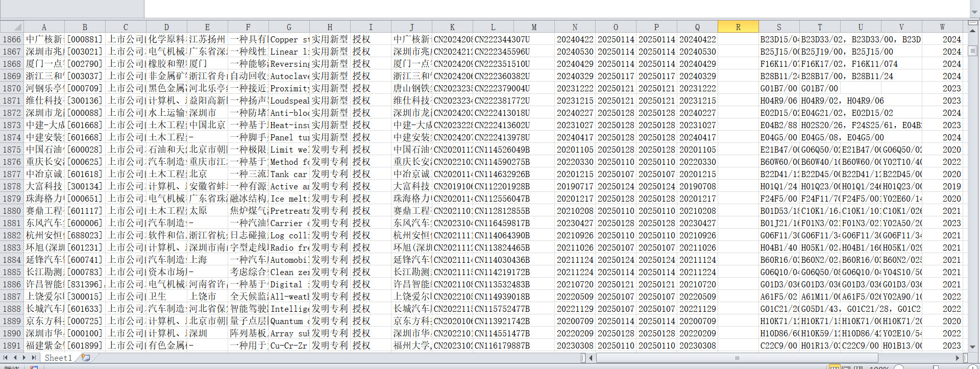
Task: Select cell CN222345596U
Action: click(502, 52)
